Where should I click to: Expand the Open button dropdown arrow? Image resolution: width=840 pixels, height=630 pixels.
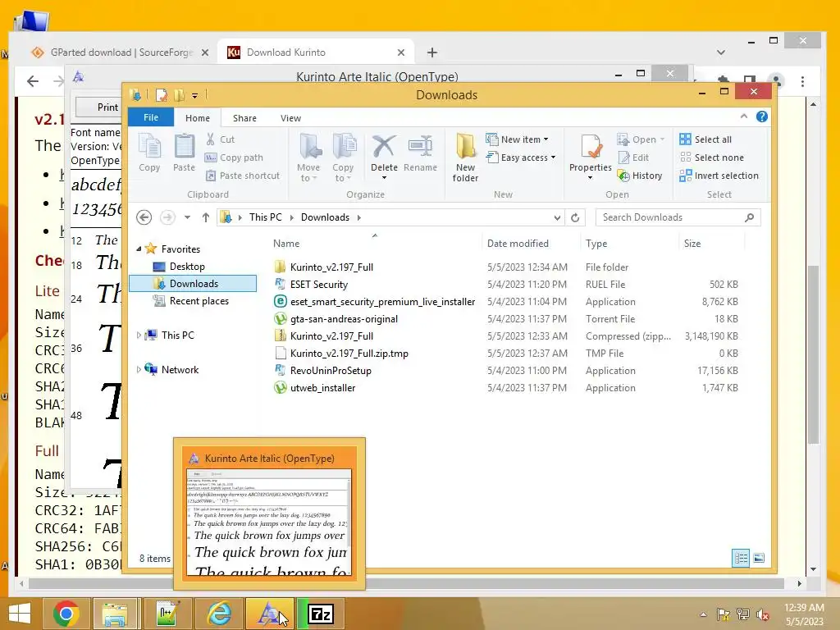point(662,139)
